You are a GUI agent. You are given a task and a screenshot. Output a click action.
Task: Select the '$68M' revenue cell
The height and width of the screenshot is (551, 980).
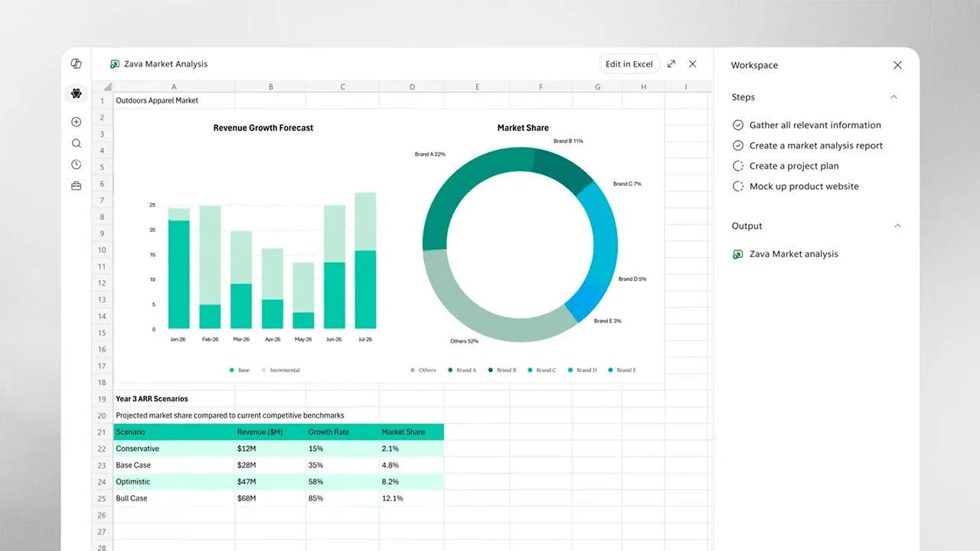click(x=270, y=498)
